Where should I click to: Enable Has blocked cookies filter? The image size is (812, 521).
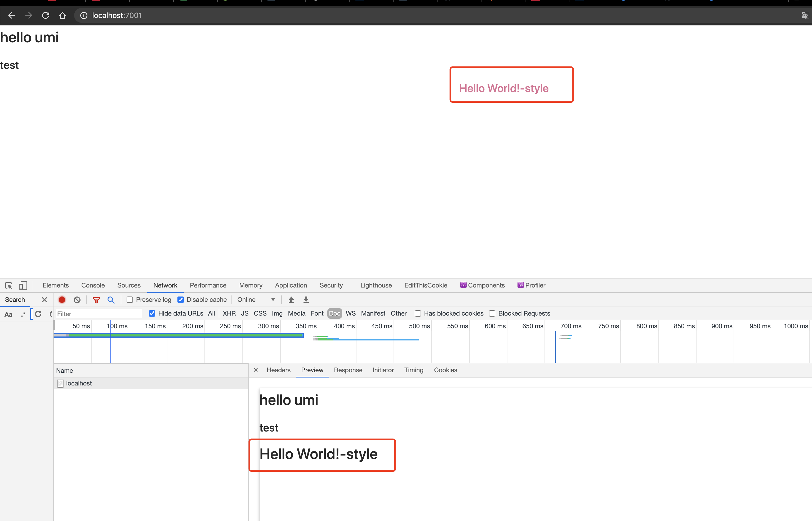[418, 314]
